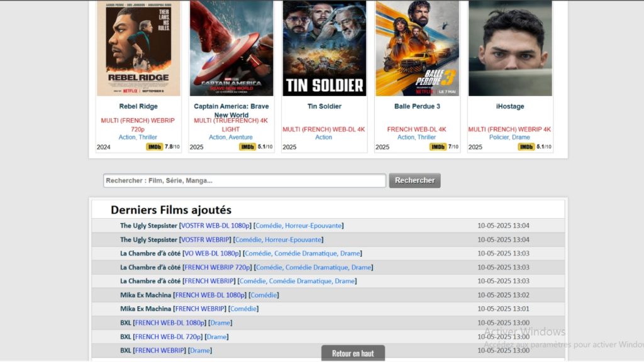Click the Retour en haut button
The height and width of the screenshot is (362, 644).
pyautogui.click(x=353, y=353)
